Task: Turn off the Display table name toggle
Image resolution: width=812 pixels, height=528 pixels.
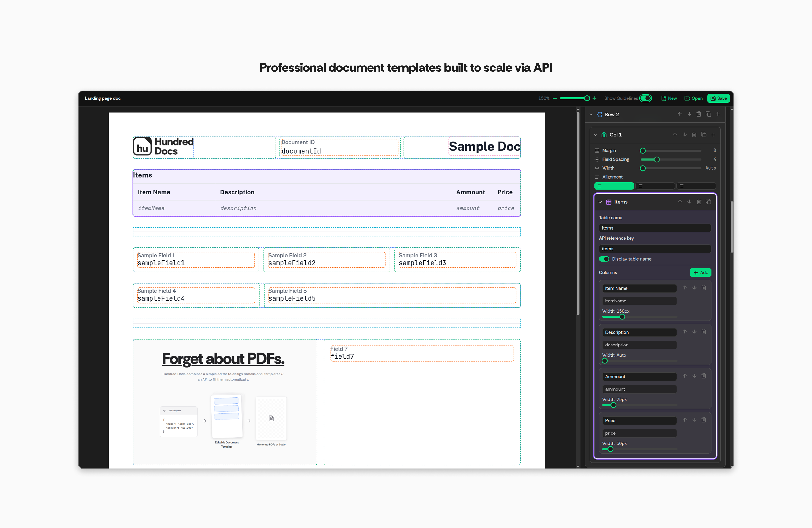Action: click(604, 259)
